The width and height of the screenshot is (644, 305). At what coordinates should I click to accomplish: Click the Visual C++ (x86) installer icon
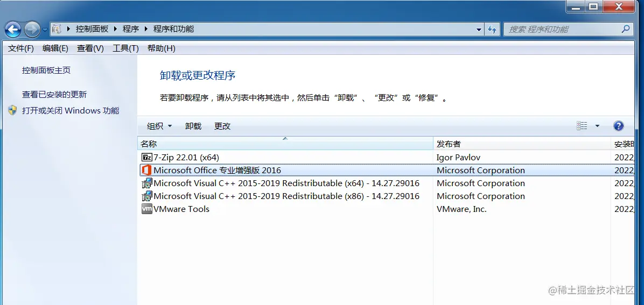(x=146, y=196)
